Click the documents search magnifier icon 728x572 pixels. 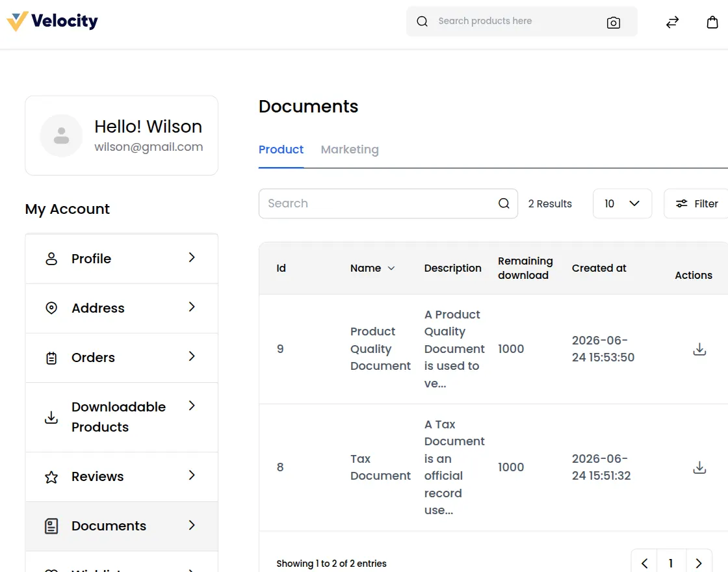click(504, 203)
